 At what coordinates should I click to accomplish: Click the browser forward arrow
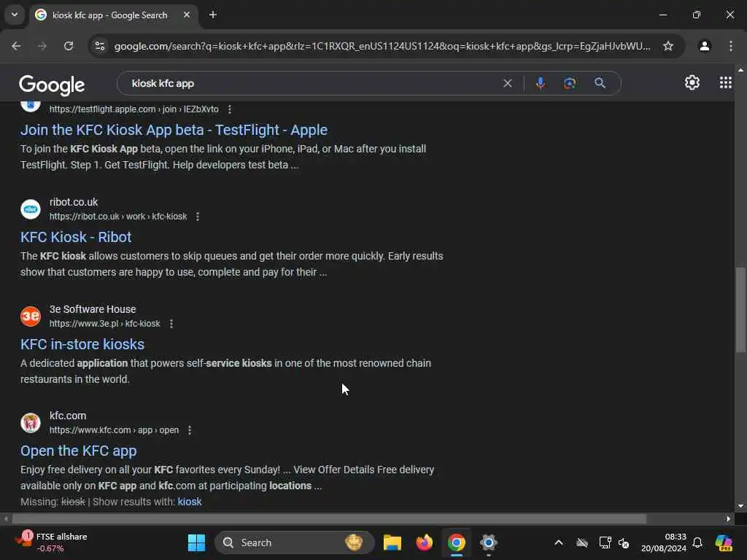[x=42, y=46]
